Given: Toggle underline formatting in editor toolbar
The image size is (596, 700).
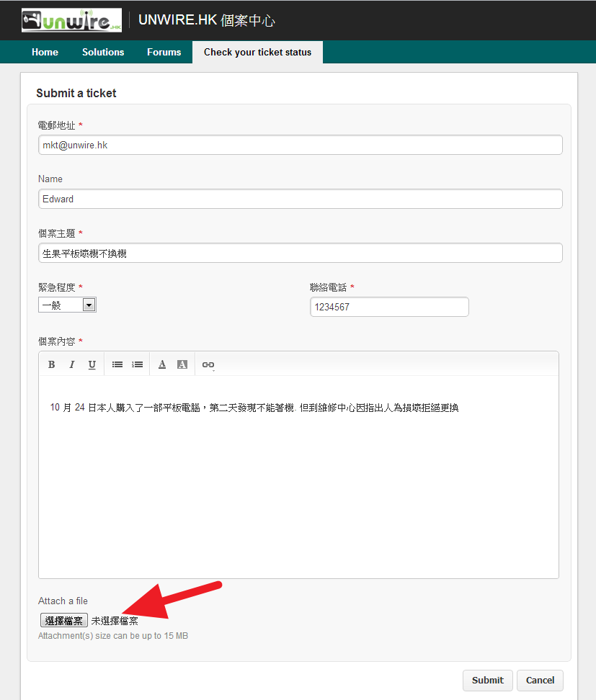Looking at the screenshot, I should click(92, 364).
